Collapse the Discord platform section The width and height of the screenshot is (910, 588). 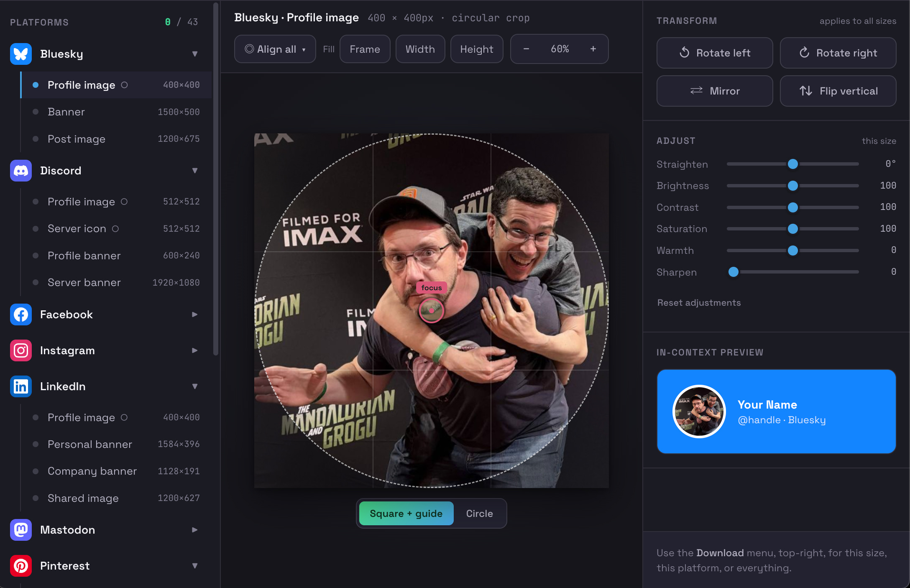pyautogui.click(x=194, y=171)
